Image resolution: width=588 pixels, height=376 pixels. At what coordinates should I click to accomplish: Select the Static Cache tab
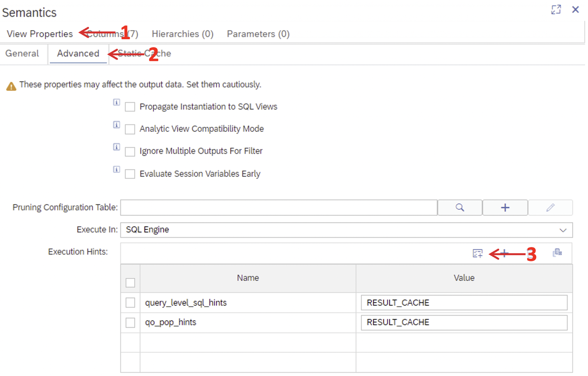[145, 53]
